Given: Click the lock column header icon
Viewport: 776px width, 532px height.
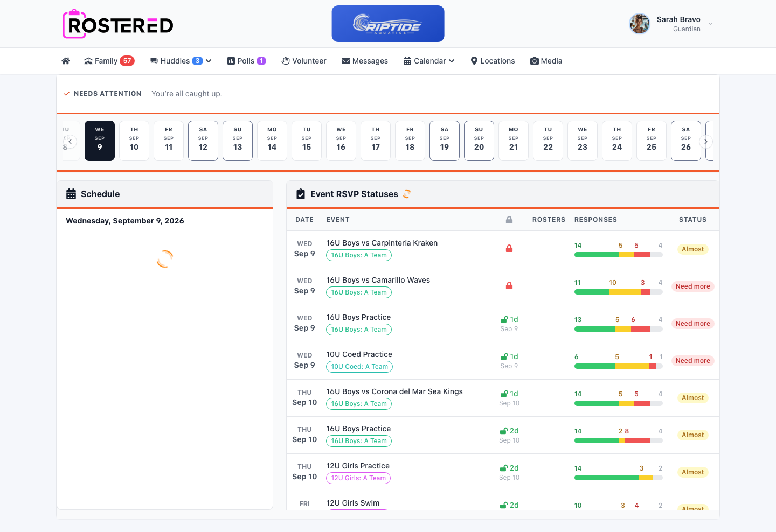Looking at the screenshot, I should [509, 220].
